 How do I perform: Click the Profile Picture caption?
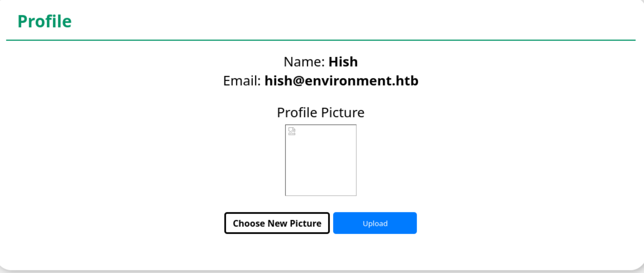321,112
